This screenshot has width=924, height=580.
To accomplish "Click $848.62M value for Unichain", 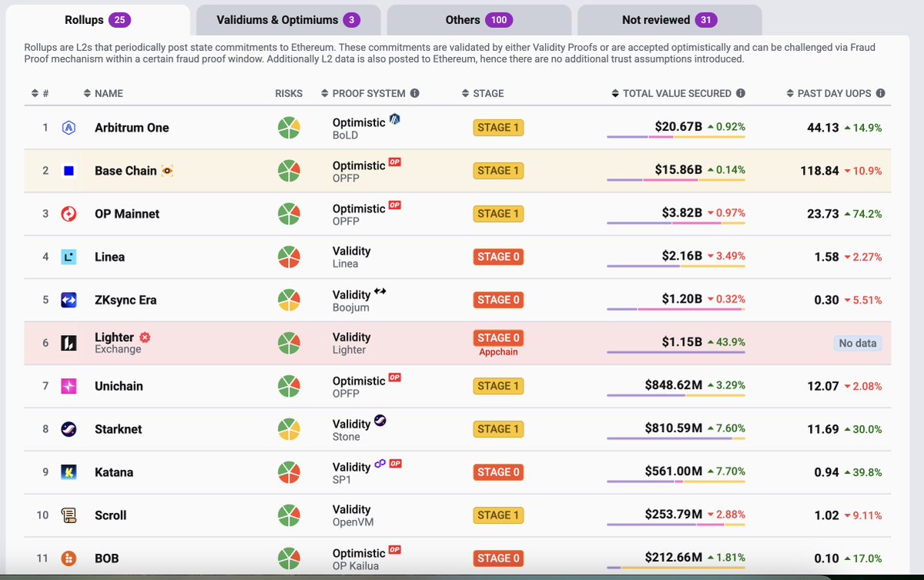I will click(x=674, y=385).
